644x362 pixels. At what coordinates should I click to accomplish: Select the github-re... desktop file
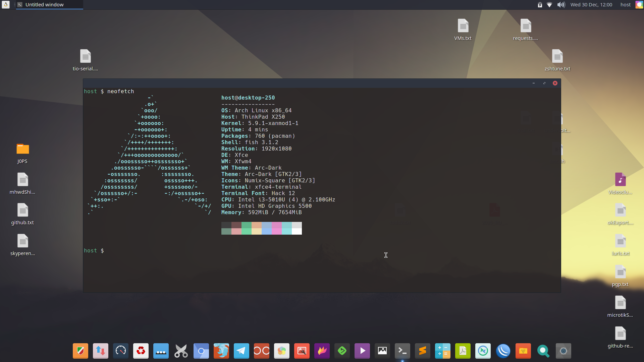(620, 338)
